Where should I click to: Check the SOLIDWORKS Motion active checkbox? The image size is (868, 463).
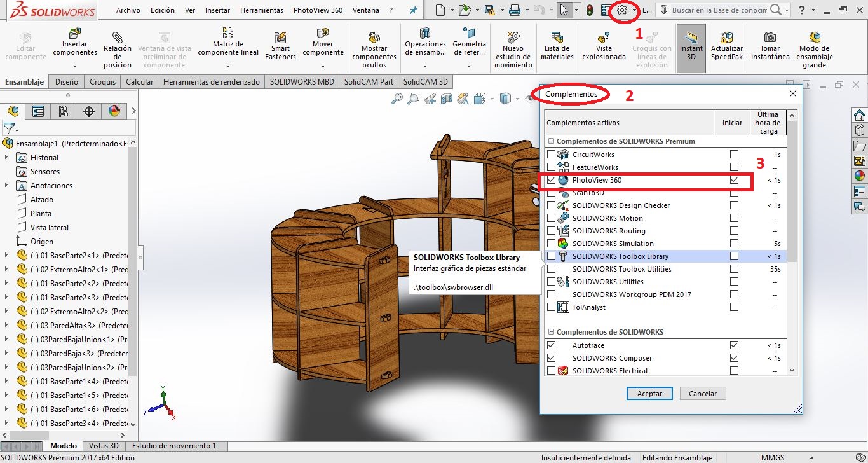click(551, 218)
